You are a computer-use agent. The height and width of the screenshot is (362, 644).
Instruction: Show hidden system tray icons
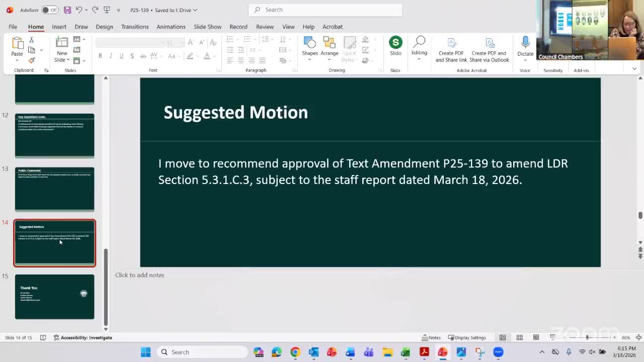542,352
